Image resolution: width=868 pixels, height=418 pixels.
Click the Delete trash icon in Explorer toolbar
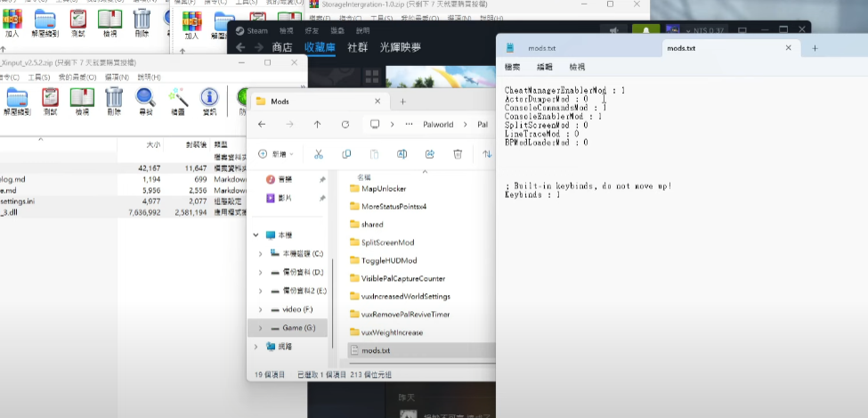tap(458, 154)
